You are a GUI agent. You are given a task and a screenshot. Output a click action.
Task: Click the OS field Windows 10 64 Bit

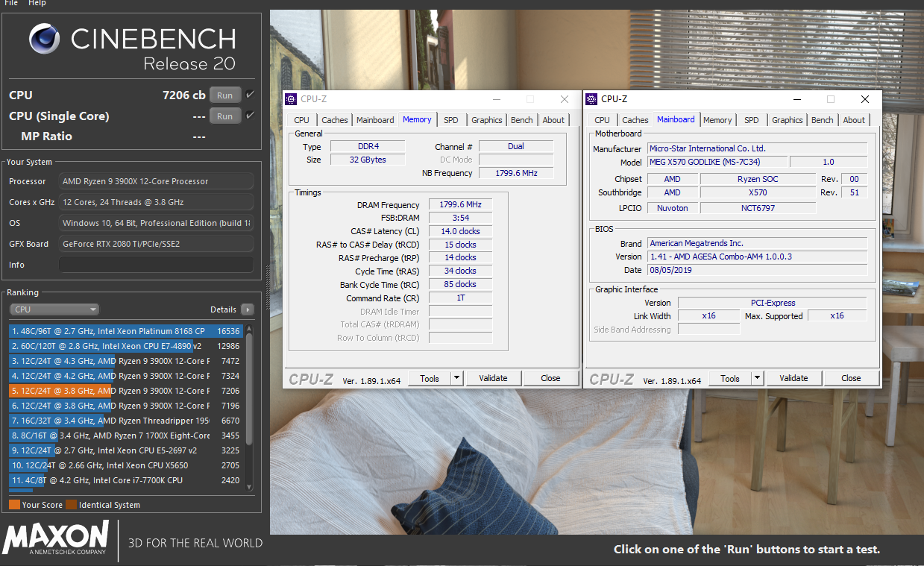[156, 223]
